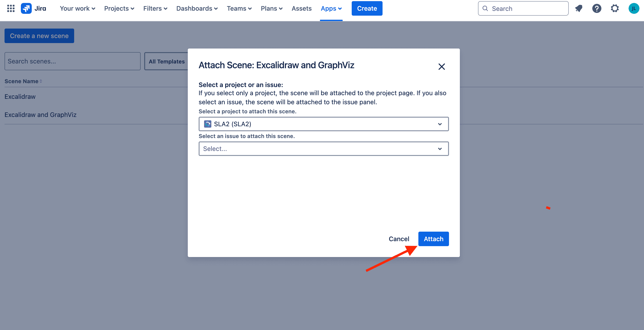Image resolution: width=644 pixels, height=330 pixels.
Task: Open the Excalidraw scene row
Action: (x=20, y=97)
